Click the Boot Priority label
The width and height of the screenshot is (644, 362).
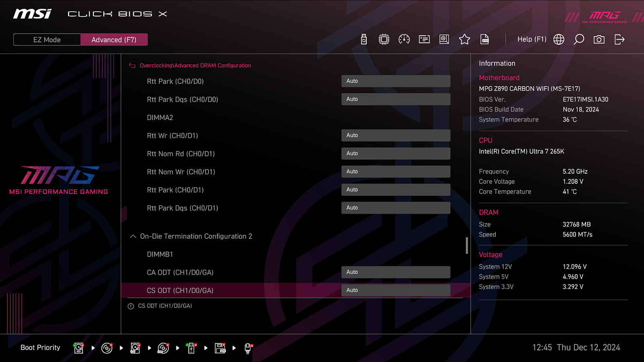point(40,348)
